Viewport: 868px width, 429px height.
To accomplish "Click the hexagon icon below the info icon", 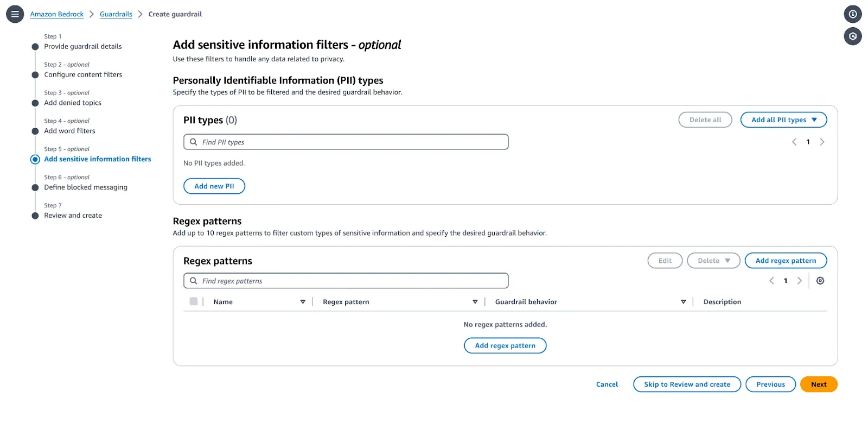I will 853,36.
